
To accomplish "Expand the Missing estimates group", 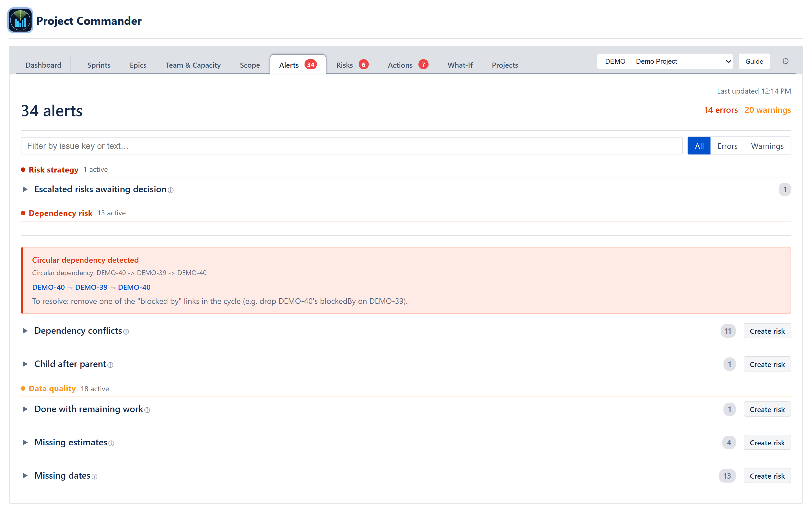I will tap(25, 443).
